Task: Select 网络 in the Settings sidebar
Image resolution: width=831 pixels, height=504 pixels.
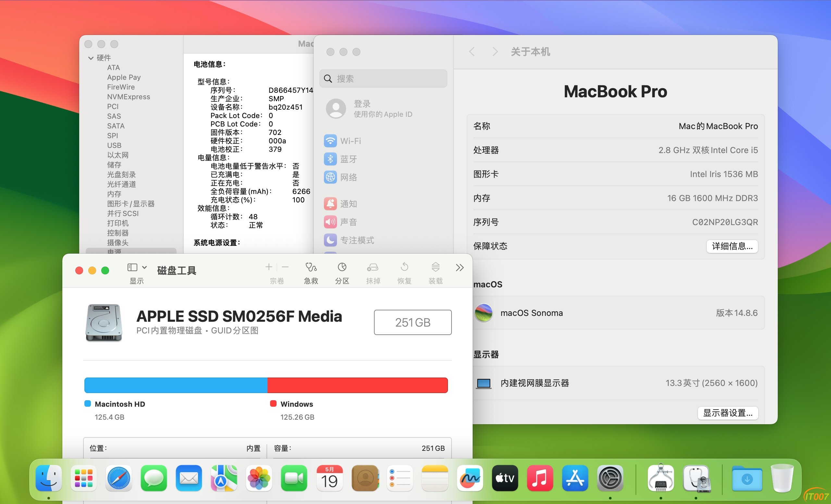Action: pos(383,177)
